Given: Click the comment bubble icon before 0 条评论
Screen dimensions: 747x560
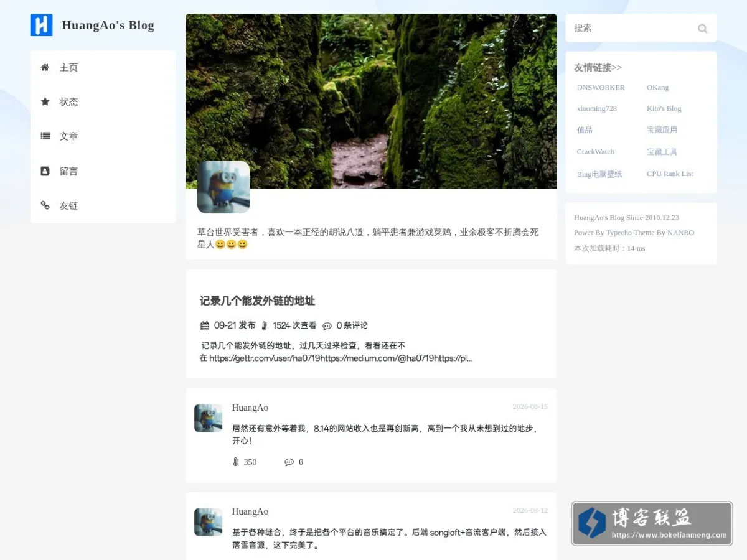Looking at the screenshot, I should point(327,325).
